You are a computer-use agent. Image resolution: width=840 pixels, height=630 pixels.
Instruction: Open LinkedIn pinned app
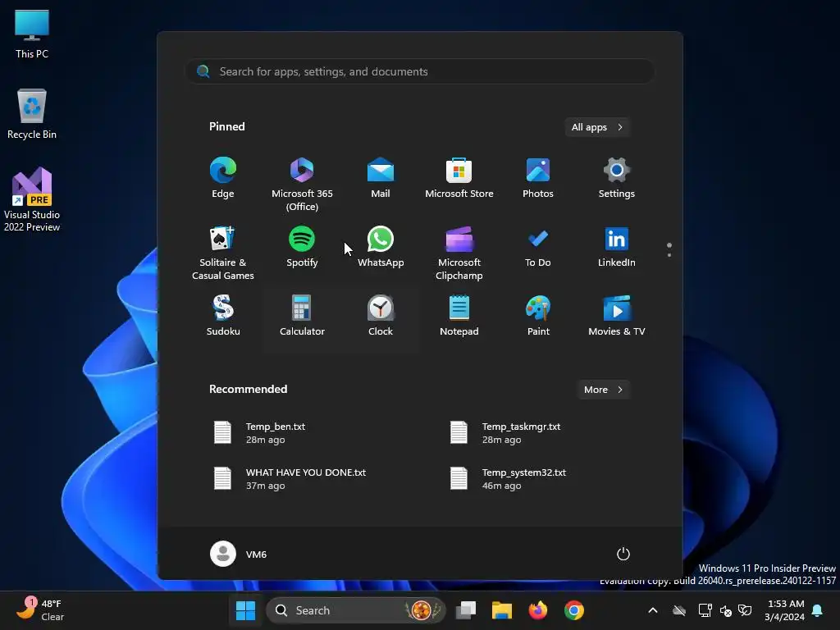(617, 247)
